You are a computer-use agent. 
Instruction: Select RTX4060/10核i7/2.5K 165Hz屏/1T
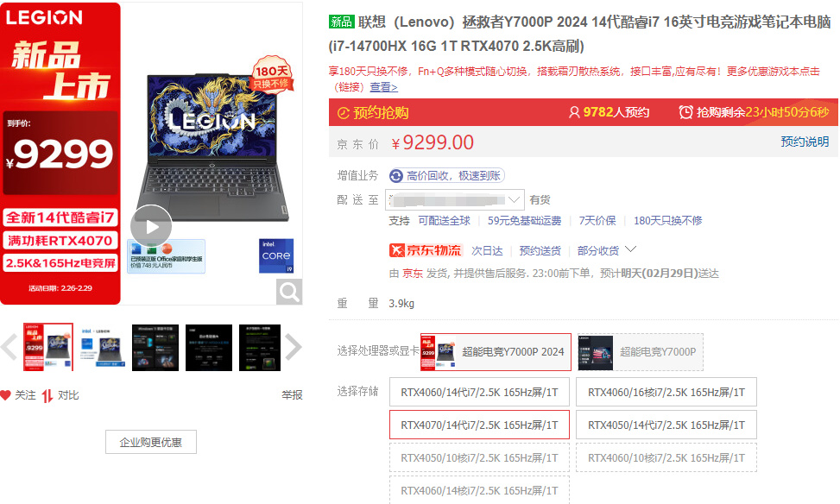(x=666, y=458)
